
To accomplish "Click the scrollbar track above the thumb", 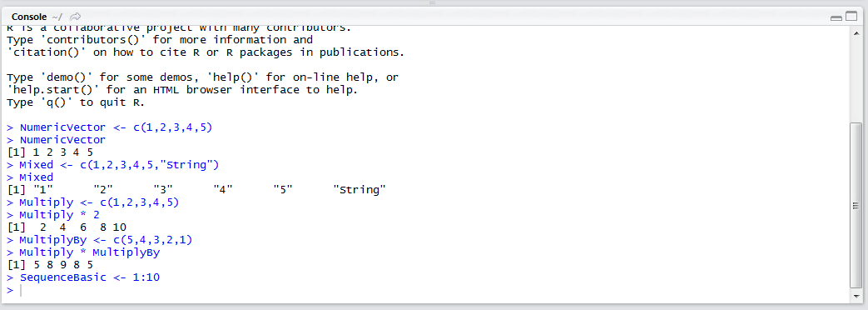I will [856, 81].
